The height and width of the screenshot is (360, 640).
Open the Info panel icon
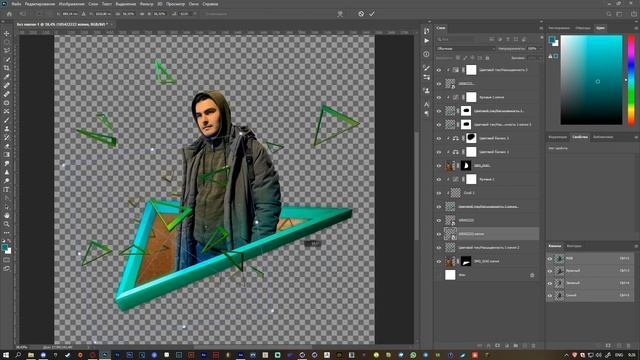coord(427,54)
